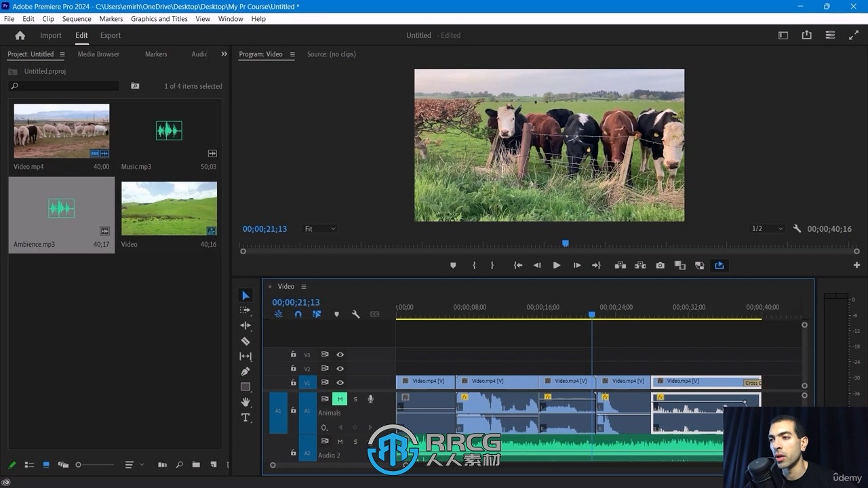Select the Ripple Edit tool
The width and height of the screenshot is (868, 488).
coord(245,325)
